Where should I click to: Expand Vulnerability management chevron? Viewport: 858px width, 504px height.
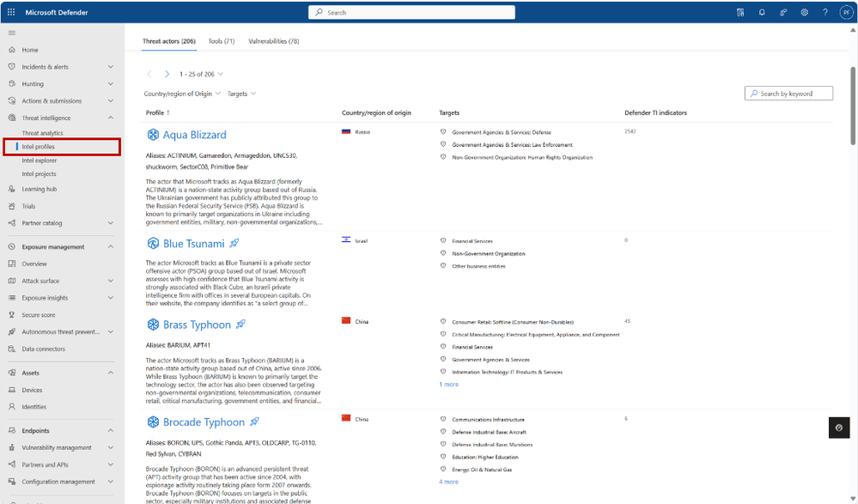click(x=111, y=447)
